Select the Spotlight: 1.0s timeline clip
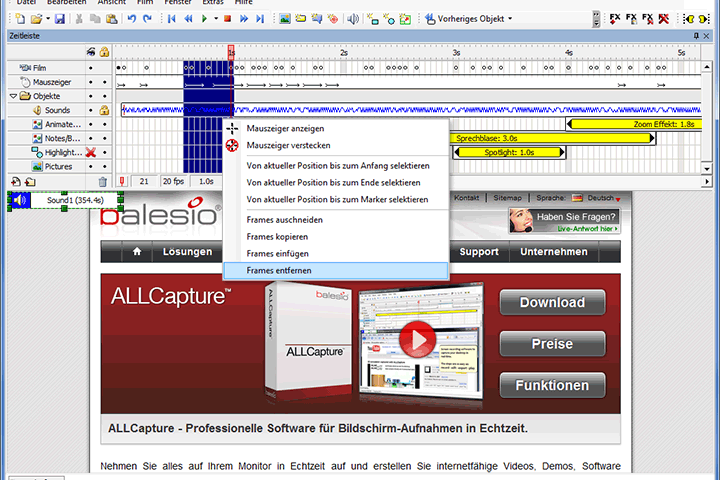 (x=509, y=152)
